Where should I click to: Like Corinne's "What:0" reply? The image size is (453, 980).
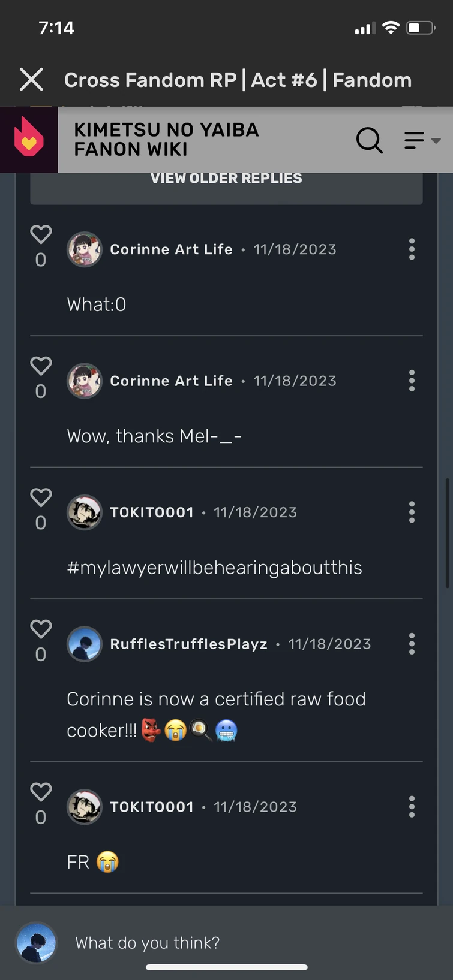tap(41, 234)
